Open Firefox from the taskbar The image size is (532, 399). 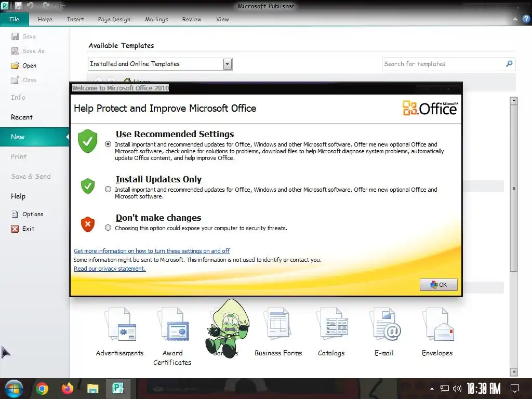tap(67, 389)
